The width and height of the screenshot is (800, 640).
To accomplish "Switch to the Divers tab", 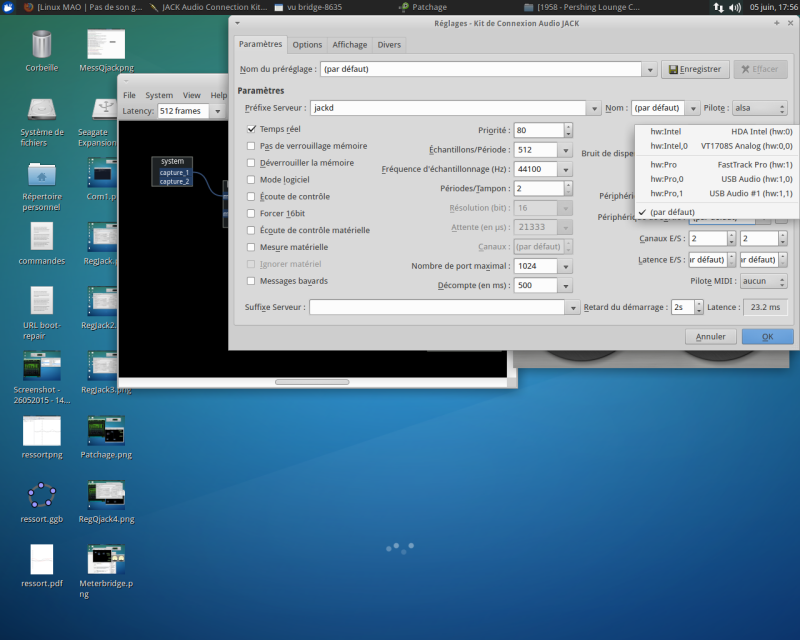I will tap(387, 45).
